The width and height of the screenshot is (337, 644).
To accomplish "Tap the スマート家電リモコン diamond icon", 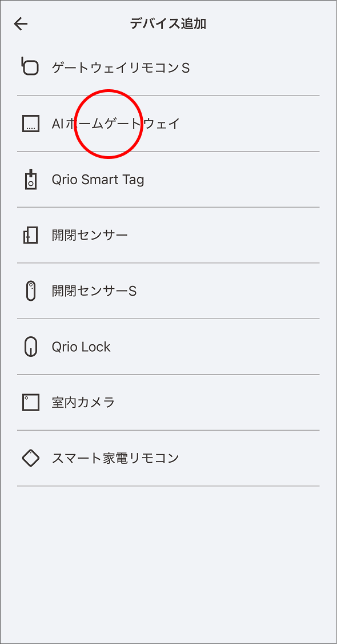I will 30,458.
